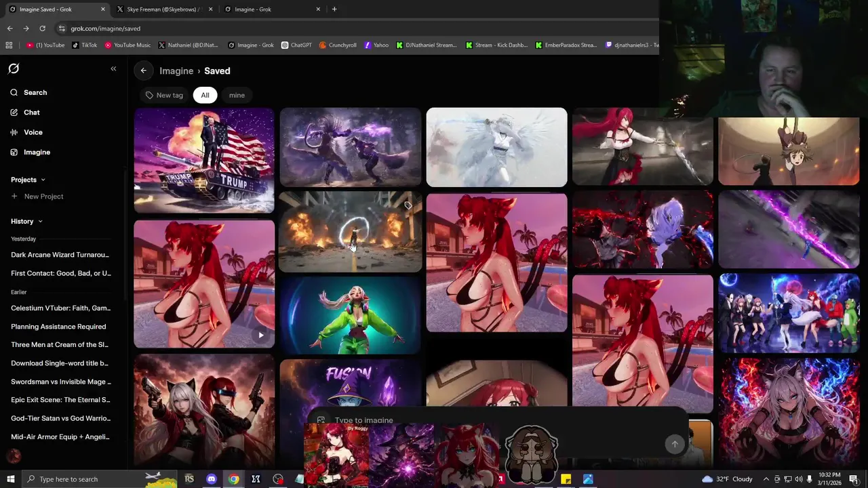Click the back arrow next to Imagine breadcrumb

tap(143, 70)
